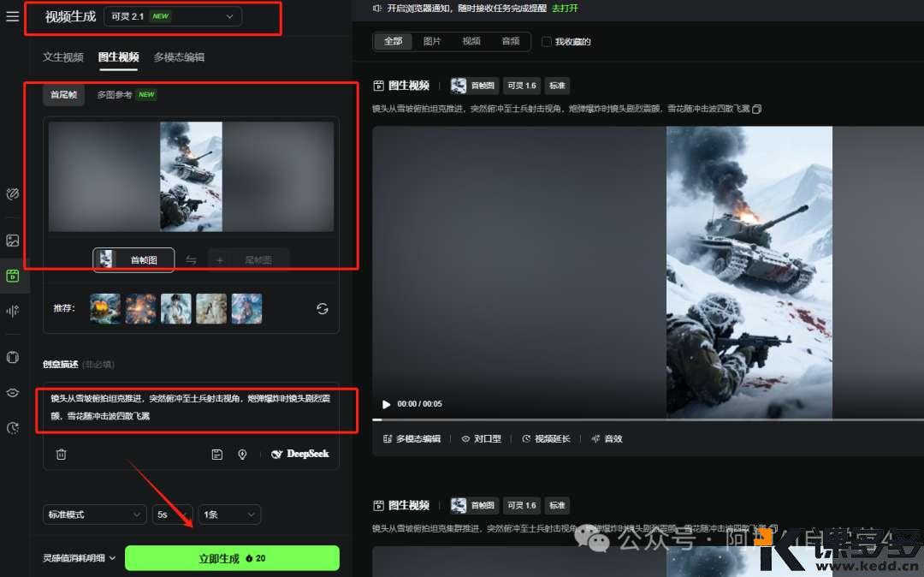Viewport: 924px width, 577px height.
Task: Open 对口型 lip-sync for first video
Action: coord(482,438)
